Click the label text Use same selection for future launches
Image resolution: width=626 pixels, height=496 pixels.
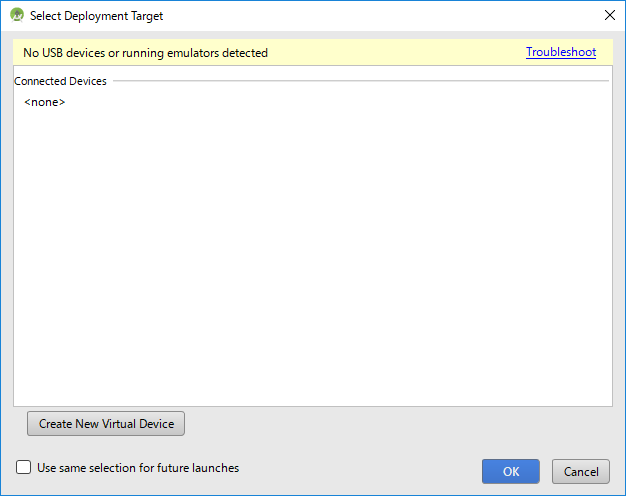pyautogui.click(x=138, y=468)
